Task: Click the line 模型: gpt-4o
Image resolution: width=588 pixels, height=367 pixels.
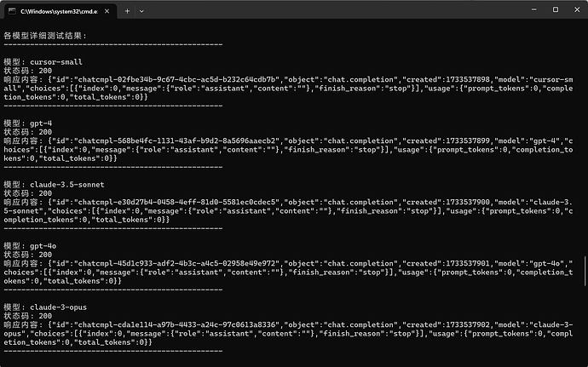Action: coord(30,246)
